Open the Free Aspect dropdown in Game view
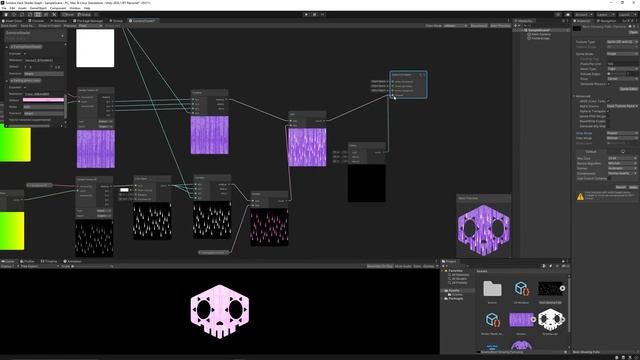This screenshot has width=640, height=360. pos(40,266)
